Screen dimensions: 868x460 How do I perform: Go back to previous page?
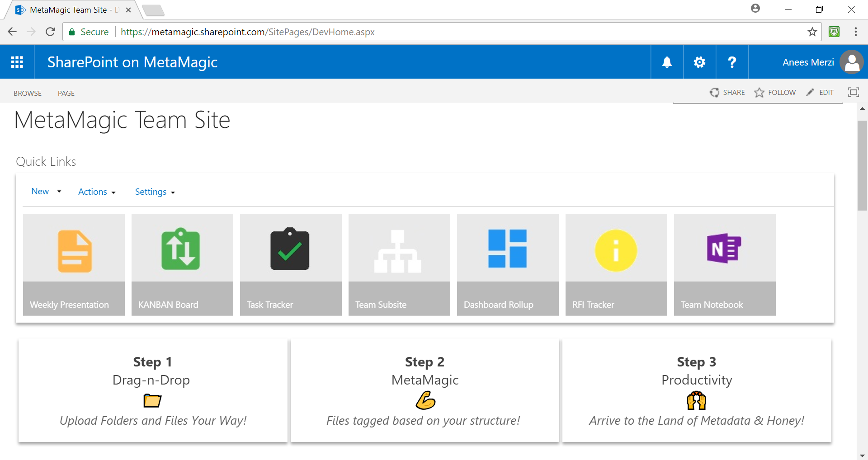tap(12, 32)
